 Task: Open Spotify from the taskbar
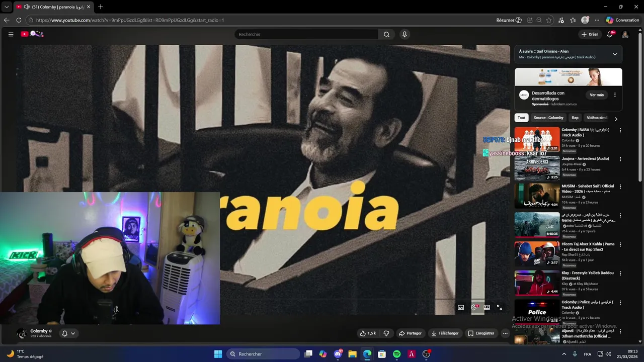(396, 354)
